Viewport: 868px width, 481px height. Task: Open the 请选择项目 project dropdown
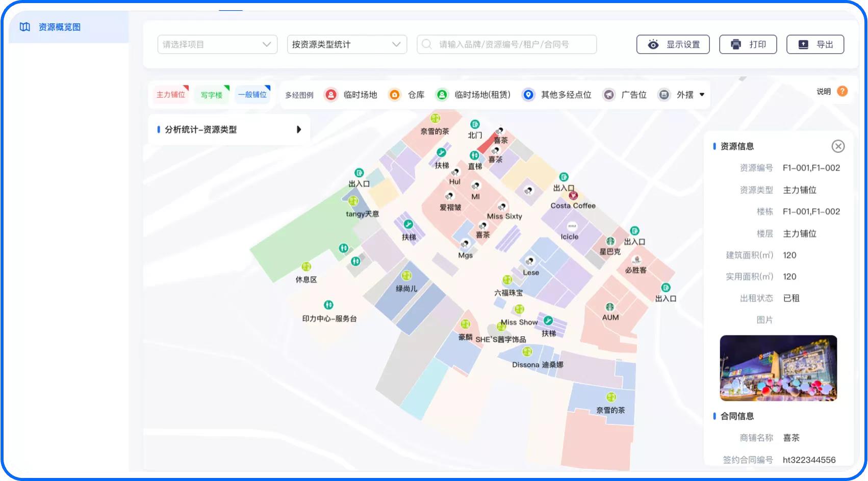(217, 44)
